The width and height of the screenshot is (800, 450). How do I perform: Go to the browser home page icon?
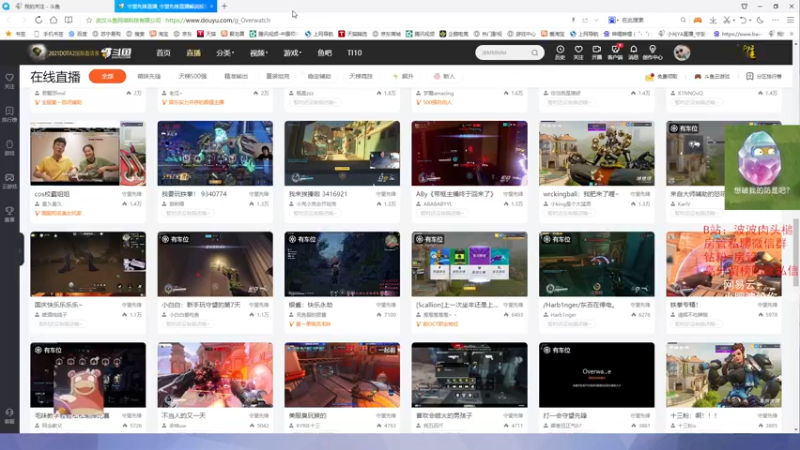[x=54, y=20]
